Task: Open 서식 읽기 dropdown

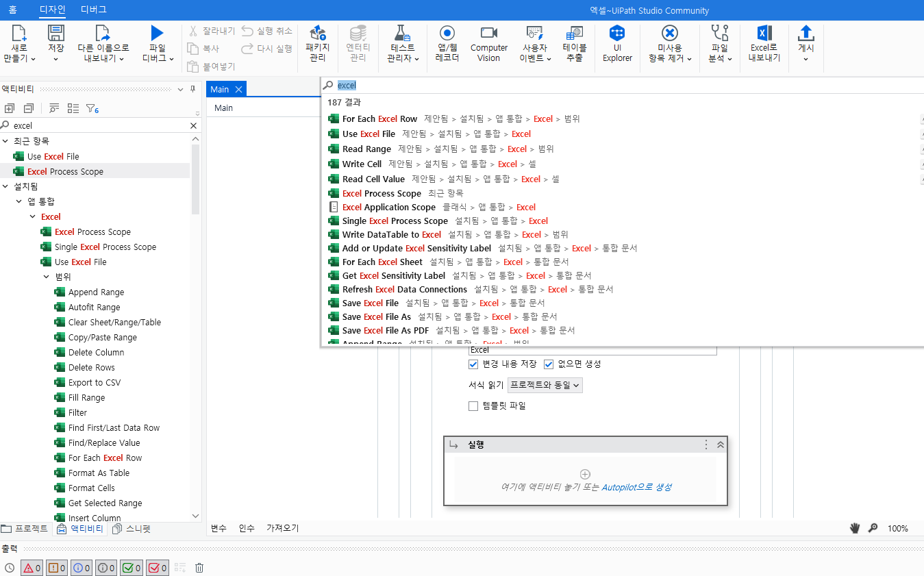Action: point(545,385)
